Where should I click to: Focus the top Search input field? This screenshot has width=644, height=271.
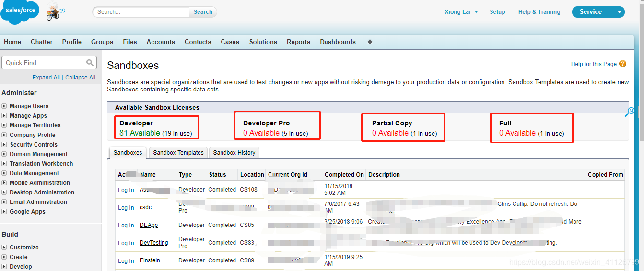(x=141, y=12)
